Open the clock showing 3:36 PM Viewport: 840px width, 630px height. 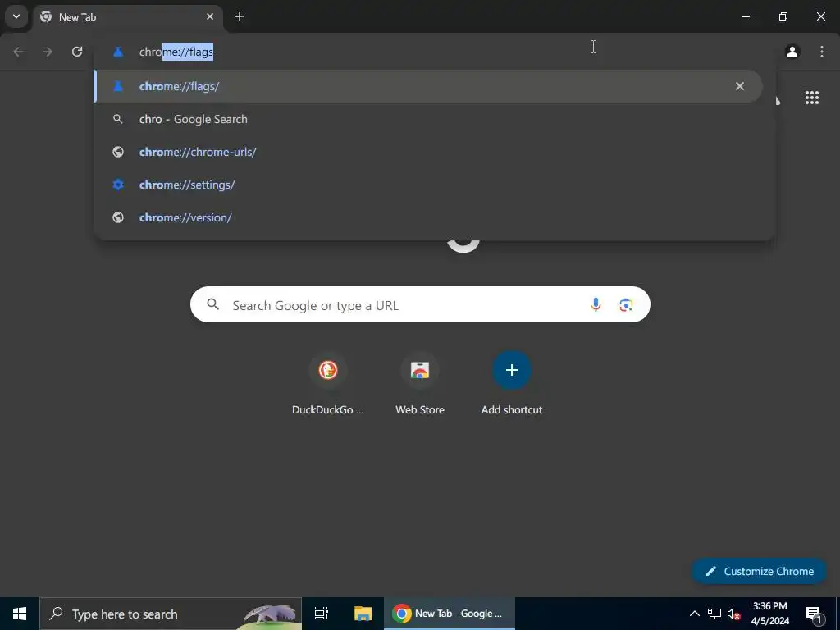[769, 614]
